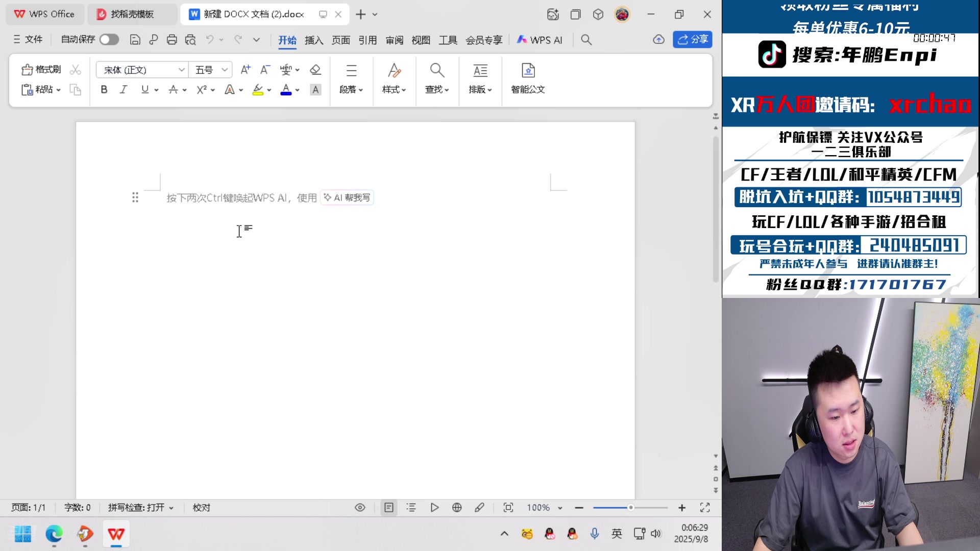
Task: Apply Italic formatting
Action: pyautogui.click(x=123, y=90)
